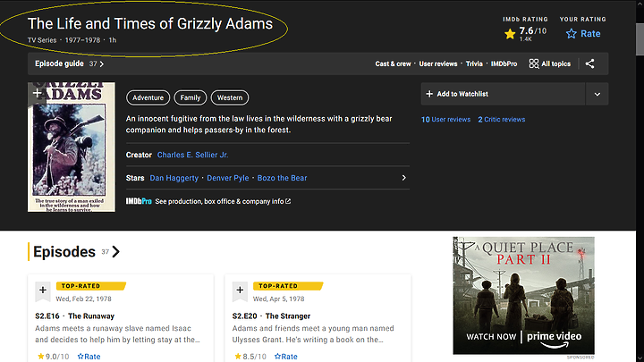Open Episodes section chevron
Viewport: 644px width, 362px height.
[x=116, y=252]
